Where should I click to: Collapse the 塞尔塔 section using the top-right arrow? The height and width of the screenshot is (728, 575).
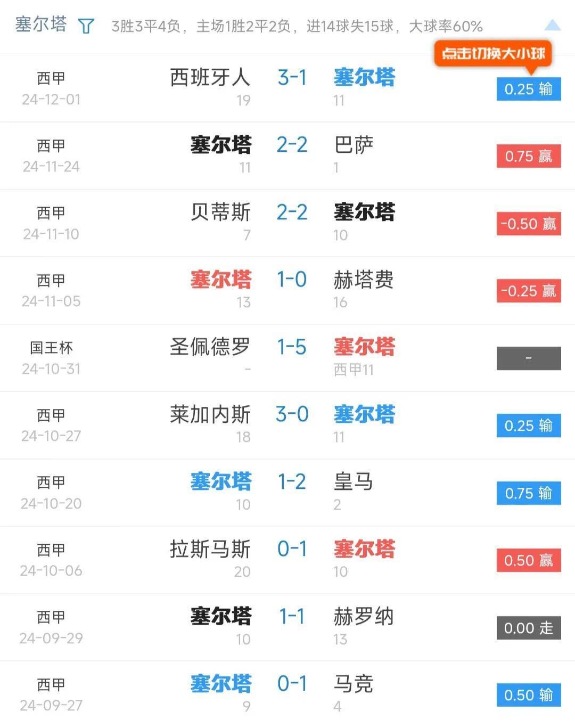[x=552, y=23]
